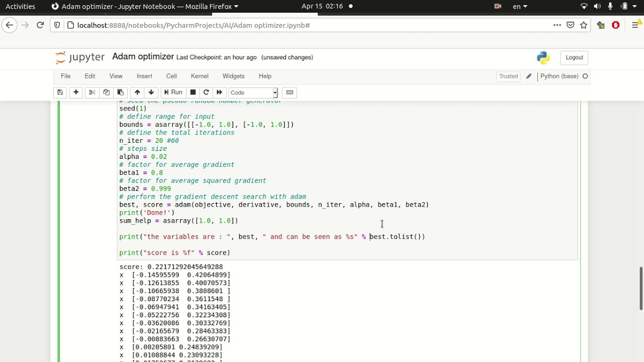
Task: Reload the page in Firefox
Action: (x=40, y=25)
